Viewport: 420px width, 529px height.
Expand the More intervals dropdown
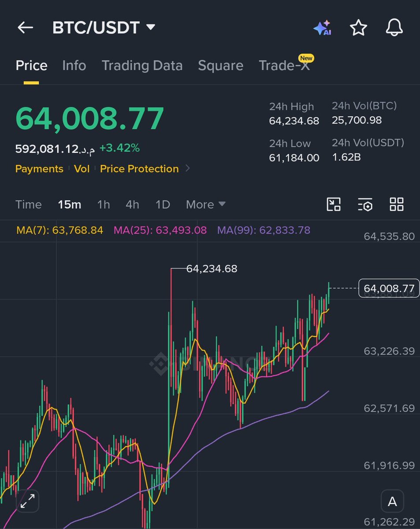(206, 205)
